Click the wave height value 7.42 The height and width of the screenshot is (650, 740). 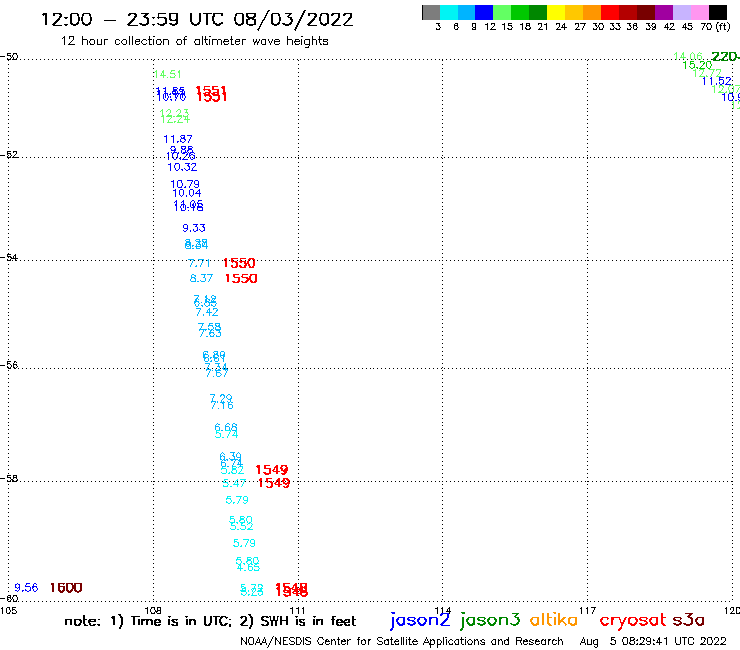(x=207, y=312)
